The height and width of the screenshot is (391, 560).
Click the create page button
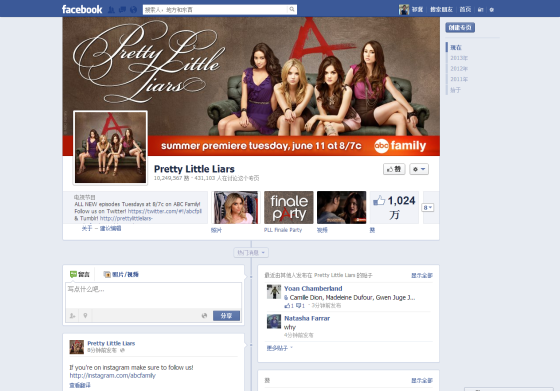(x=460, y=27)
